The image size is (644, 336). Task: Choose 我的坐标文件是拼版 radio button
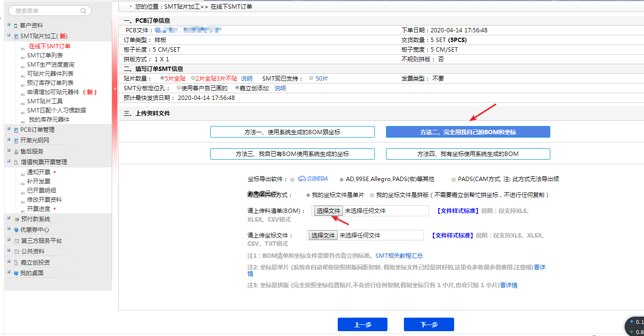coord(372,195)
